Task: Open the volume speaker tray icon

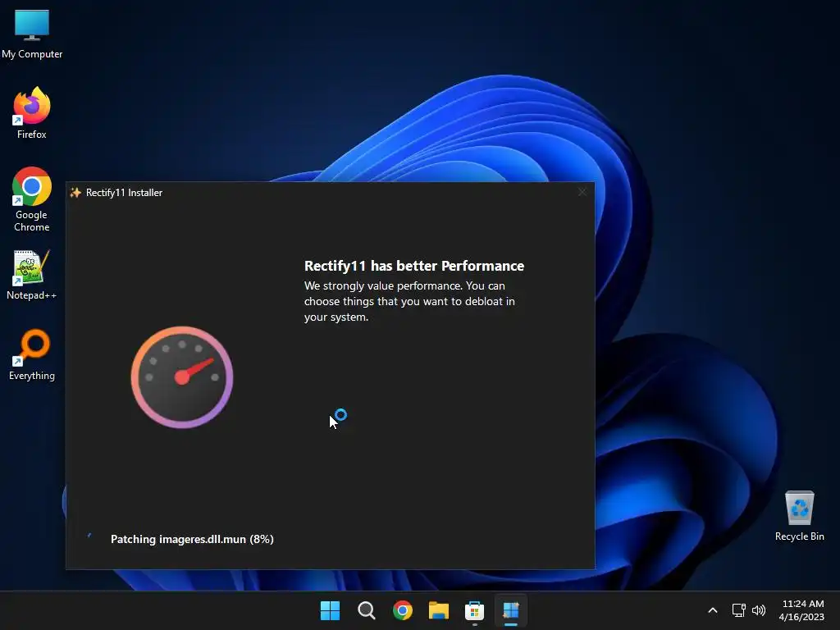Action: [x=759, y=610]
